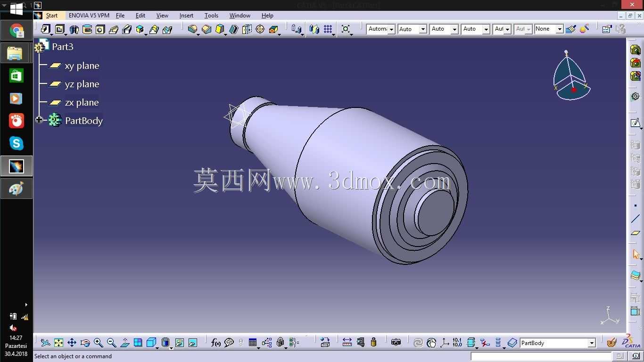Toggle Hide/Show for selected object
The width and height of the screenshot is (644, 362).
click(179, 343)
